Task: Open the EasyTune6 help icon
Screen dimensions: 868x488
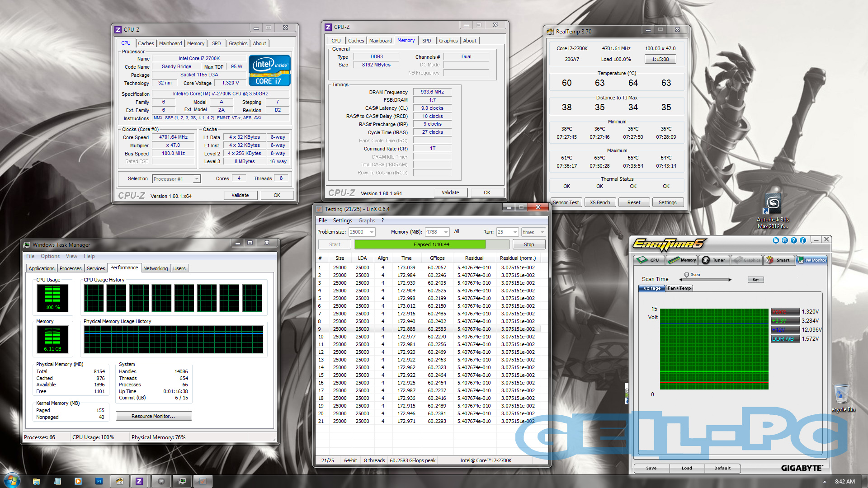Action: click(x=793, y=240)
